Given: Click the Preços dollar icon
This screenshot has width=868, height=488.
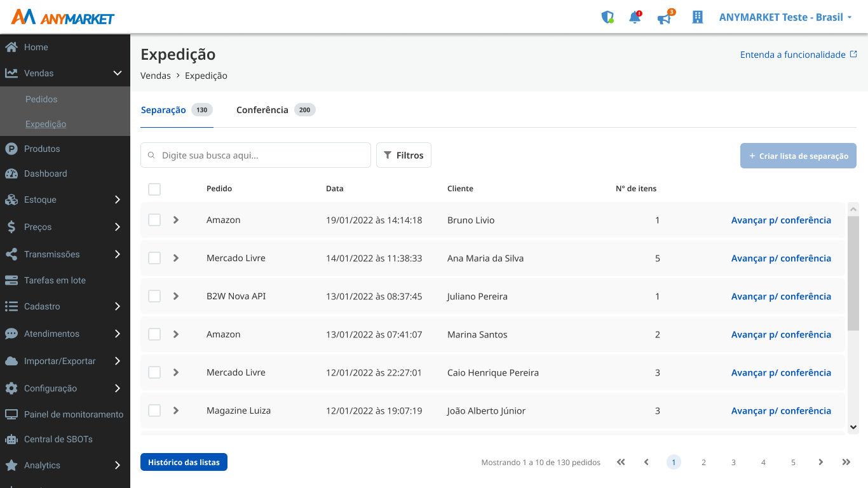Looking at the screenshot, I should click(x=11, y=227).
